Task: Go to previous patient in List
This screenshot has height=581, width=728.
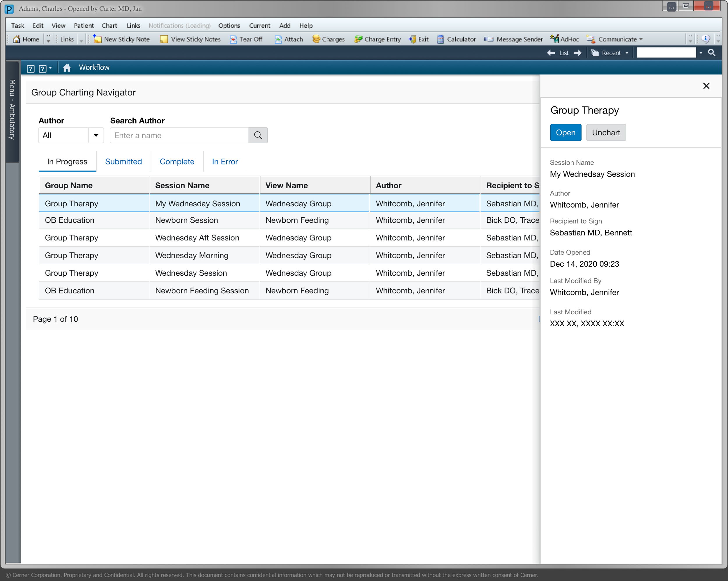Action: [551, 53]
